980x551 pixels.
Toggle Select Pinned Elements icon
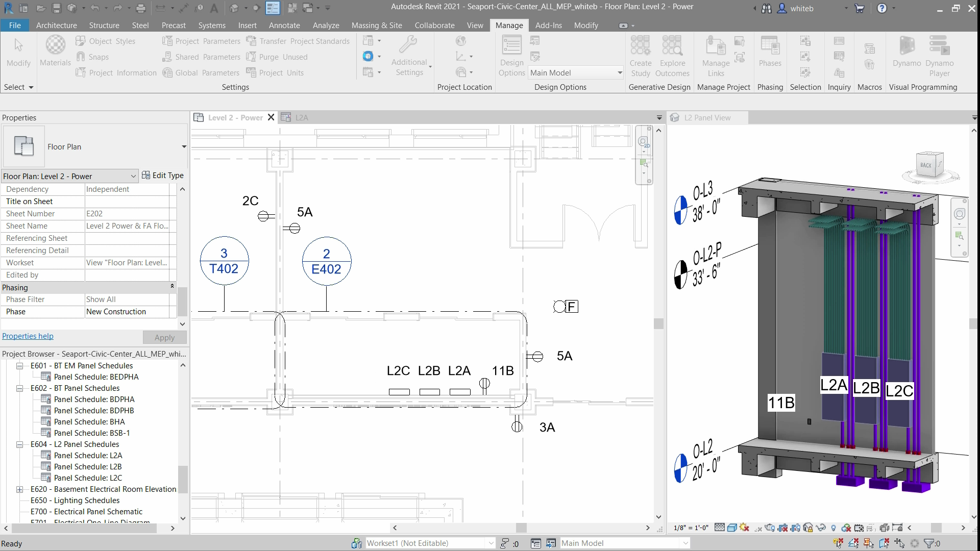[x=869, y=543]
